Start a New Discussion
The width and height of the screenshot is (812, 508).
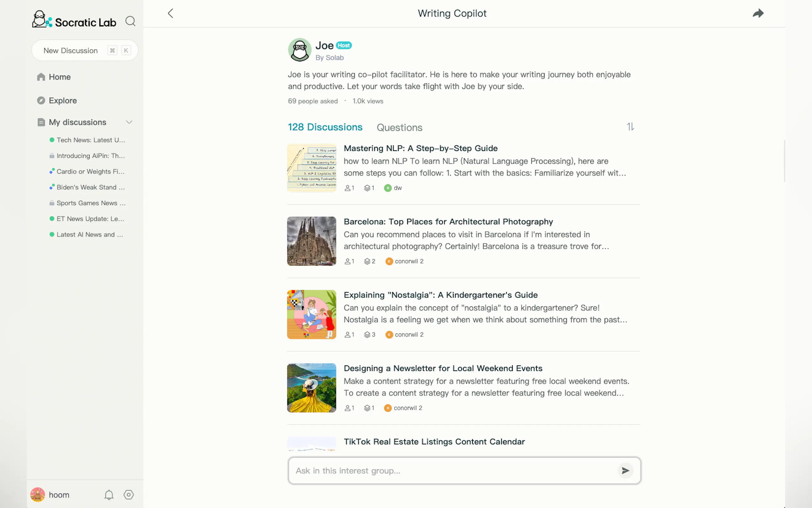[71, 51]
